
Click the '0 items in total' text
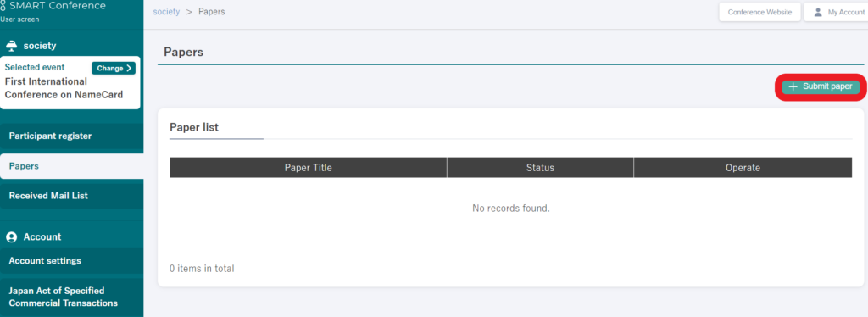[202, 269]
